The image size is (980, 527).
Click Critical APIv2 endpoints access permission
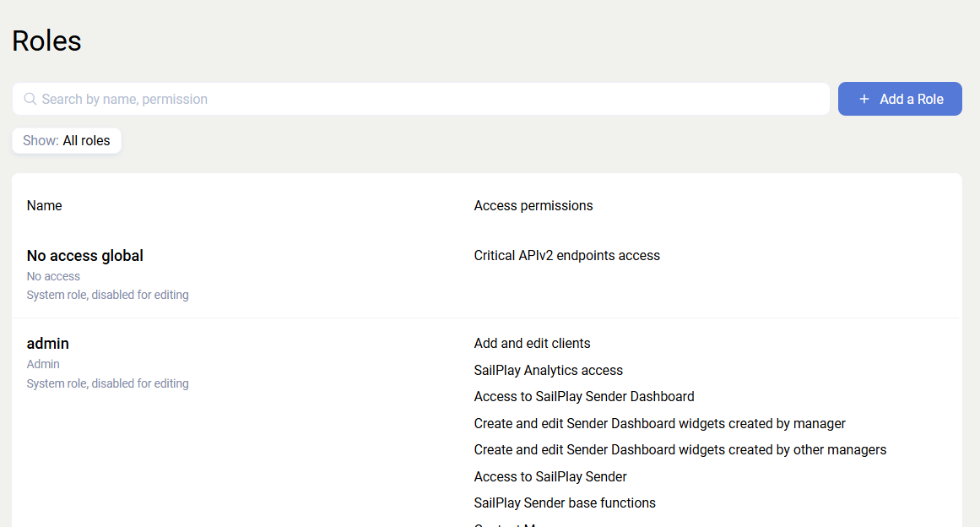(567, 256)
